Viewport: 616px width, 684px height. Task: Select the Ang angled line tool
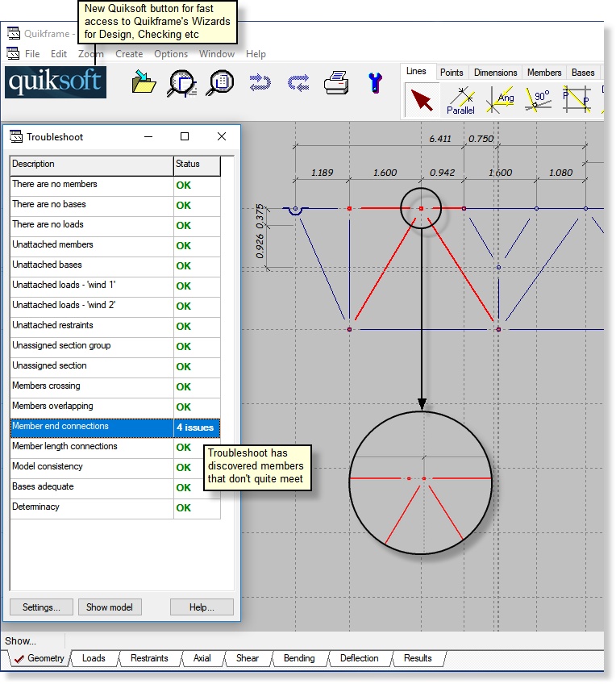point(500,100)
